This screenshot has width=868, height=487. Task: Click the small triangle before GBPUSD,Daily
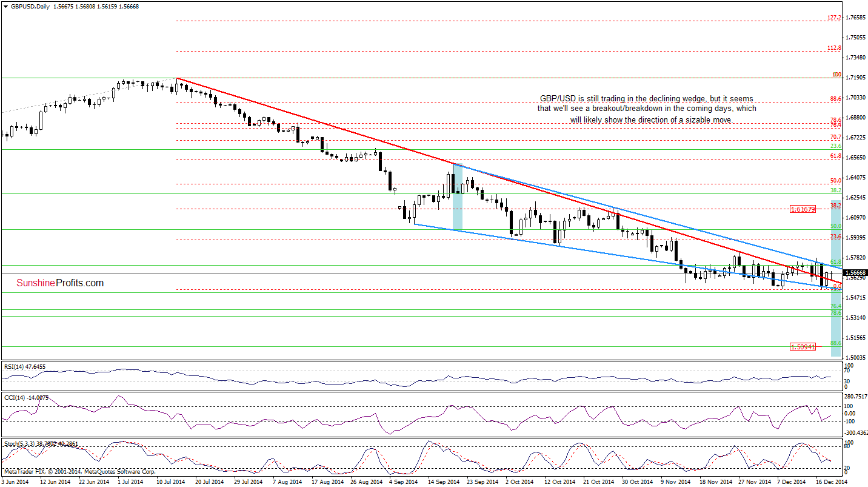pos(5,5)
